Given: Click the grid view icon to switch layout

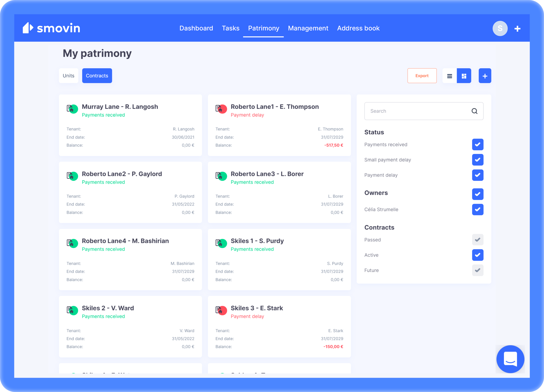Looking at the screenshot, I should [x=463, y=76].
